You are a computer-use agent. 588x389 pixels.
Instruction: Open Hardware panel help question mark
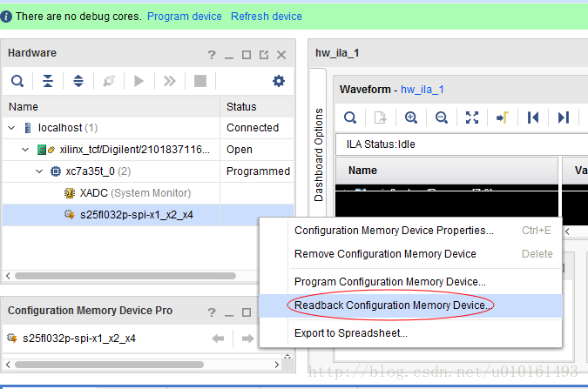point(212,55)
